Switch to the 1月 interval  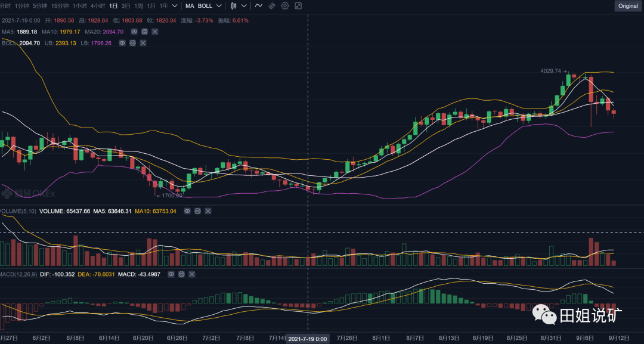click(151, 6)
